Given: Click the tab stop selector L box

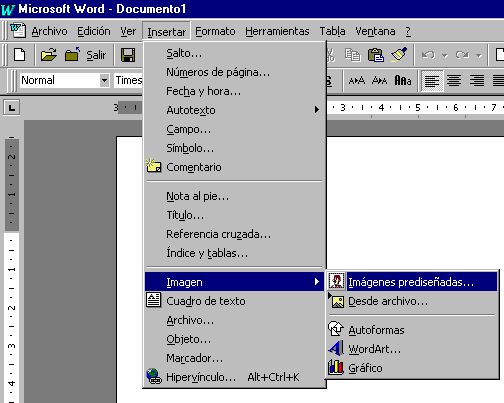Looking at the screenshot, I should pos(12,108).
